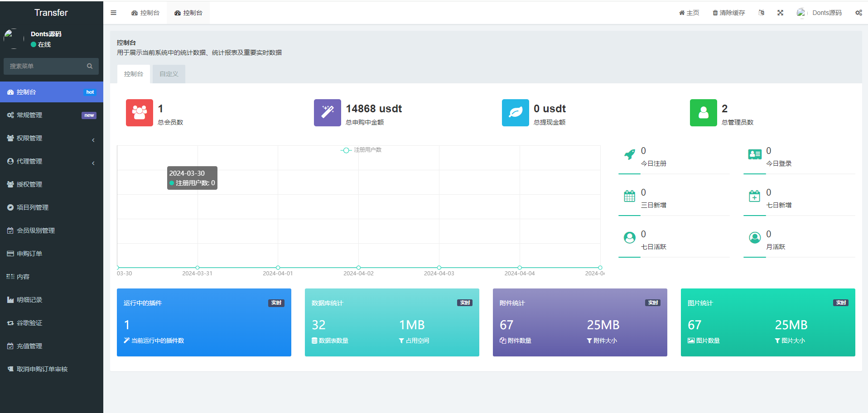Open the Donts源码 user menu in header
Image resolution: width=868 pixels, height=413 pixels.
[x=819, y=13]
